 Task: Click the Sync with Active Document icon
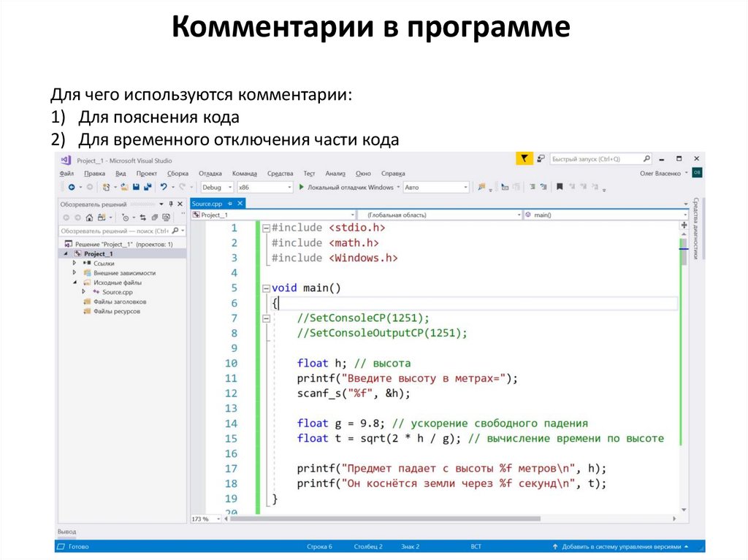(142, 218)
